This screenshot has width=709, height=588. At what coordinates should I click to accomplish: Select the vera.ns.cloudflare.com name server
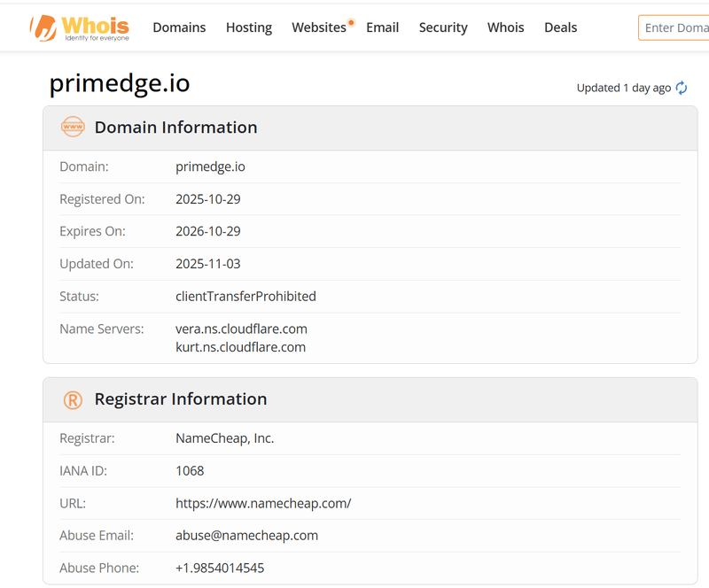click(241, 329)
